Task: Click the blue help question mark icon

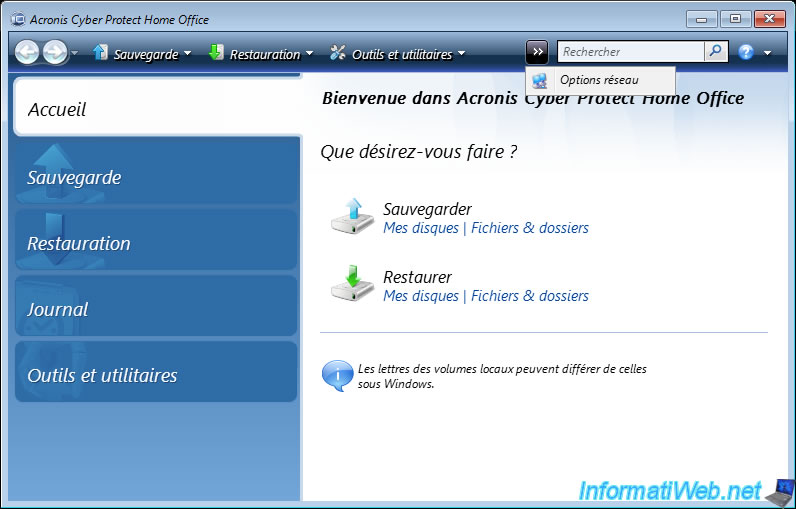Action: coord(746,52)
